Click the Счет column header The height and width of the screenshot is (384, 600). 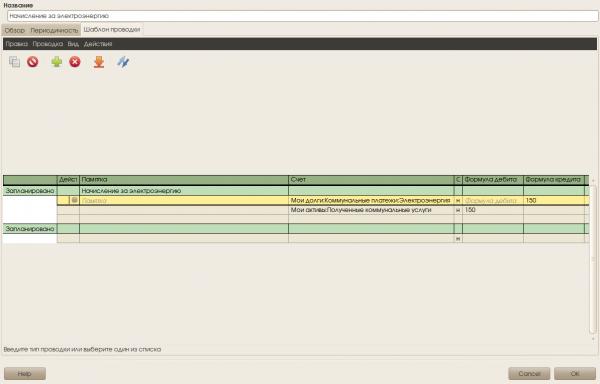(371, 179)
